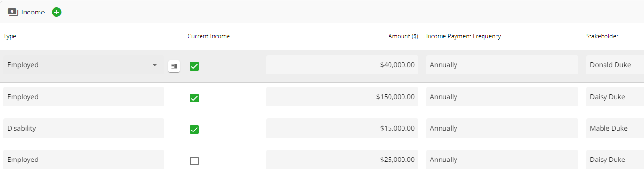Check the Current Income box for $25,000 row

click(x=194, y=161)
